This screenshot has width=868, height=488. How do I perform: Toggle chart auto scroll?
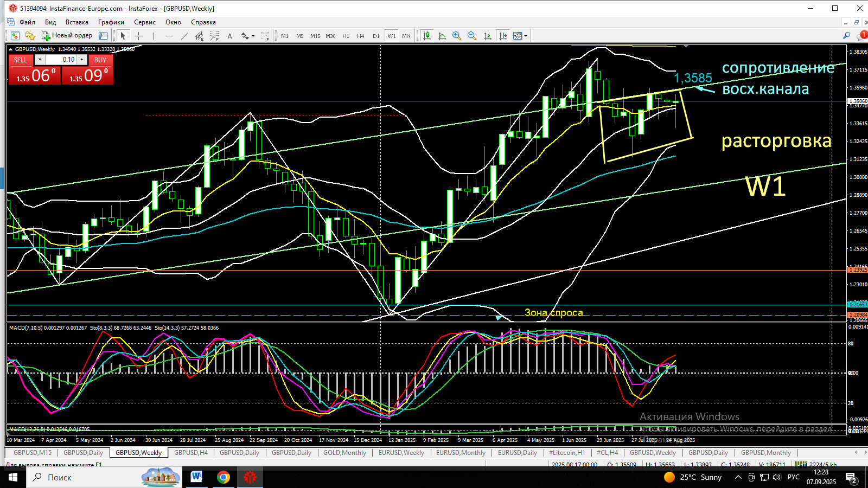(487, 36)
